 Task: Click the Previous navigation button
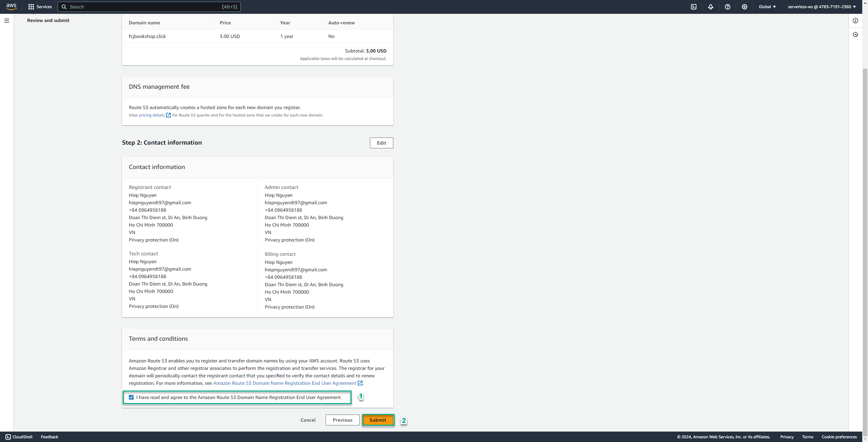(x=342, y=420)
